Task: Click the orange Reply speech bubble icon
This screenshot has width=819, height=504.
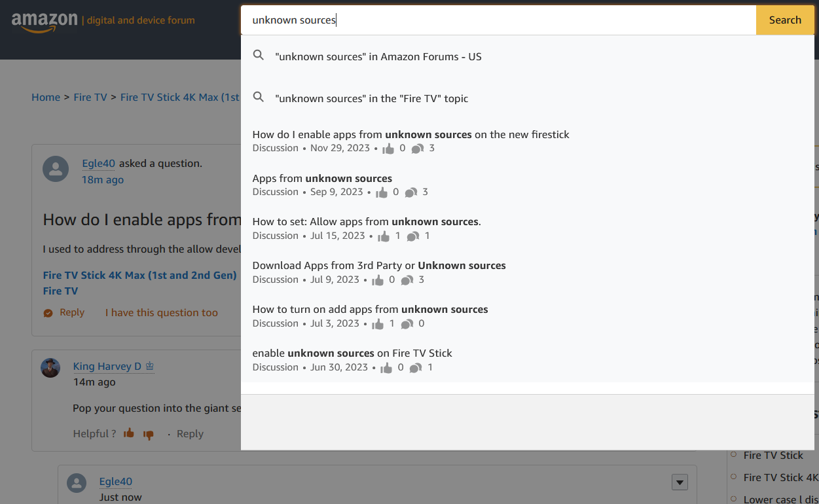Action: coord(46,312)
